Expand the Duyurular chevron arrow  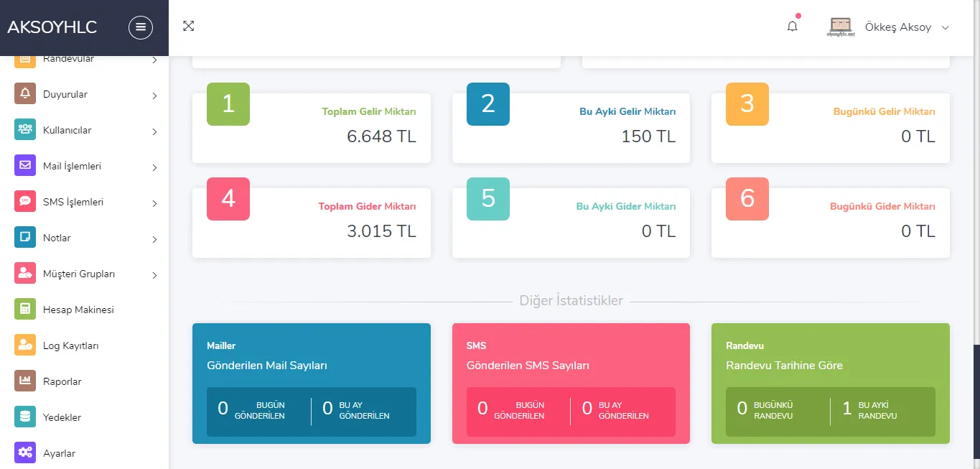pos(154,96)
